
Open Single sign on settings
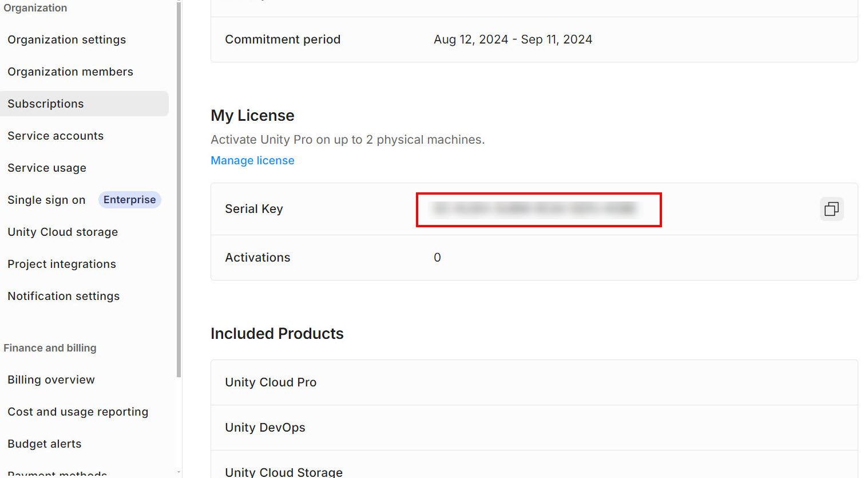click(x=46, y=200)
